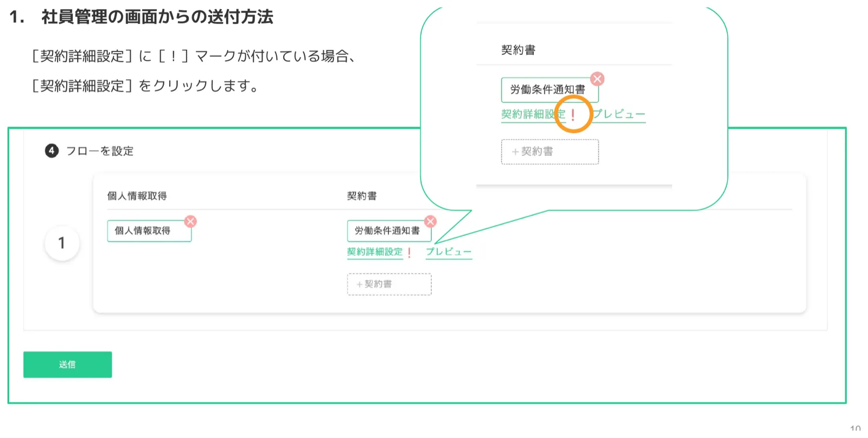Click 契約詳細設定 link in the zoomed callout
This screenshot has height=438, width=868.
click(533, 114)
